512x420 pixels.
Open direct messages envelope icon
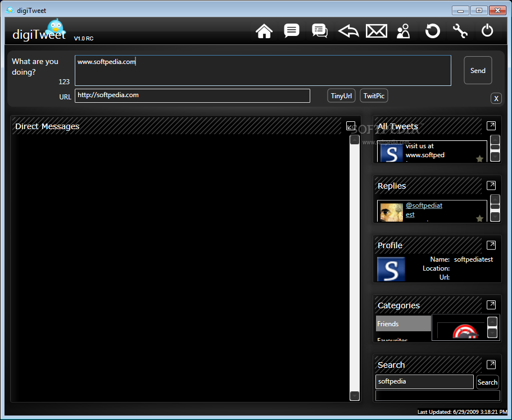click(377, 31)
